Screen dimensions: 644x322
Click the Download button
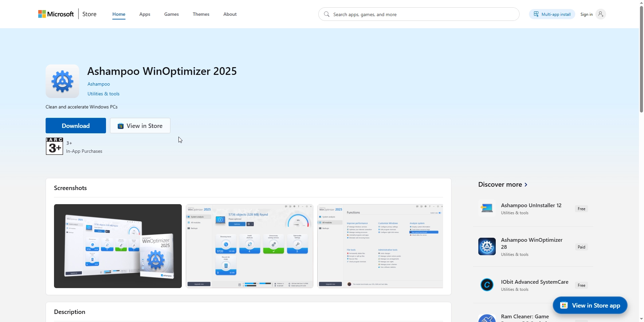(x=76, y=126)
